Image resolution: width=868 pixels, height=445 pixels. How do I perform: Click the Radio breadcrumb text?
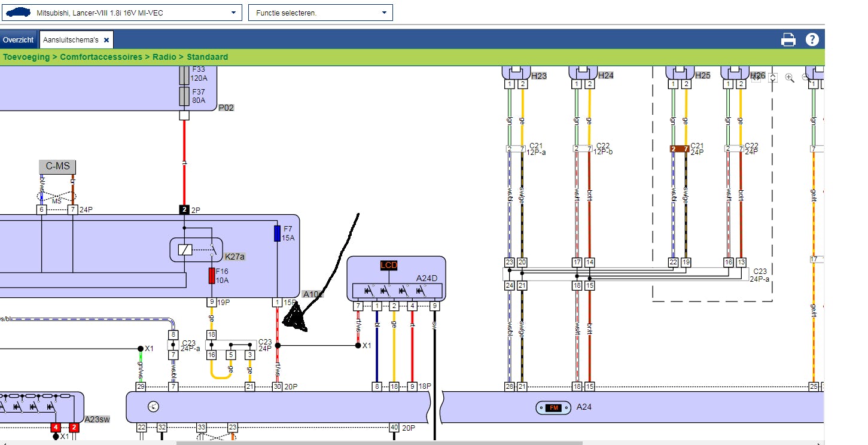click(164, 57)
